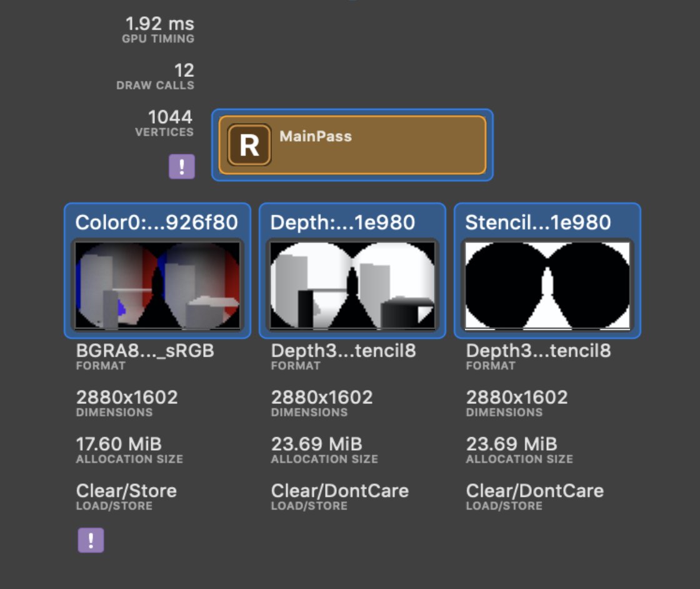This screenshot has height=589, width=700.
Task: Open the Stencil attachment thumbnail
Action: pyautogui.click(x=547, y=286)
